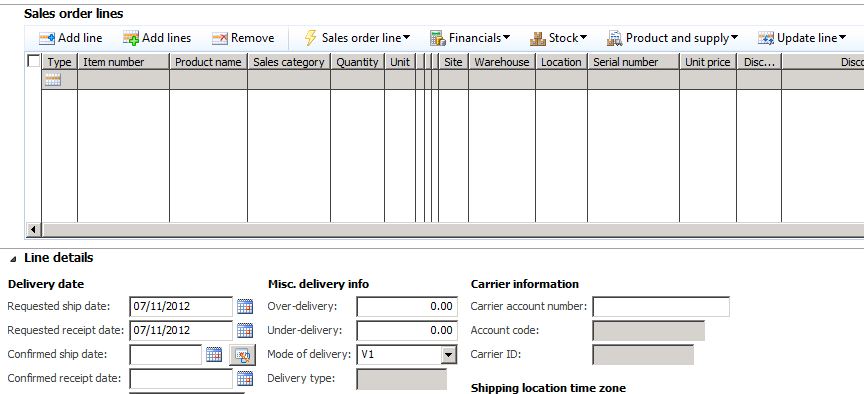Screen dimensions: 864x394
Task: Click the icon button beside Confirmed ship date calendar
Action: (x=242, y=355)
